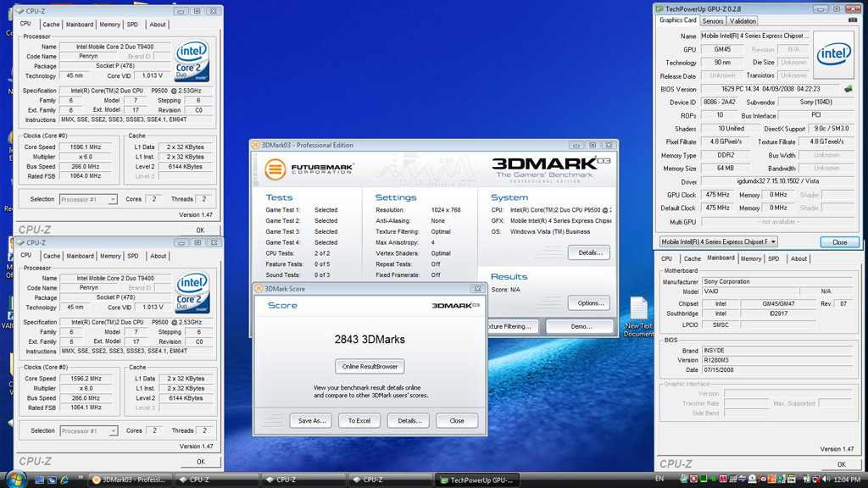Open the New Text Document desktop icon
Screen dimensions: 868x488
coord(638,317)
